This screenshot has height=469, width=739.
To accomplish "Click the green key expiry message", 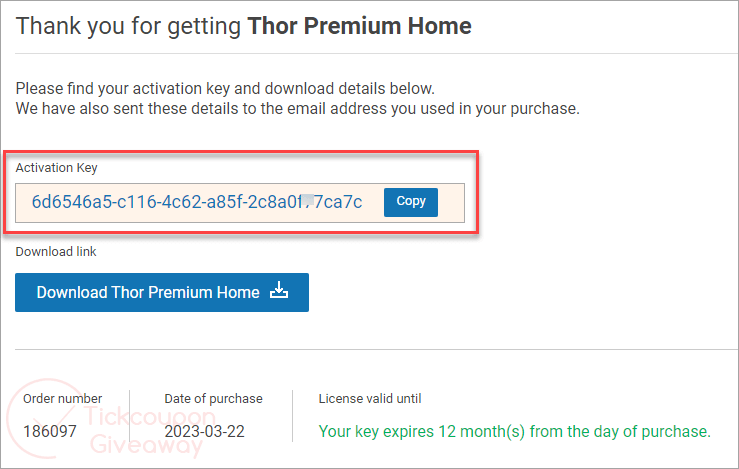I will coord(514,432).
